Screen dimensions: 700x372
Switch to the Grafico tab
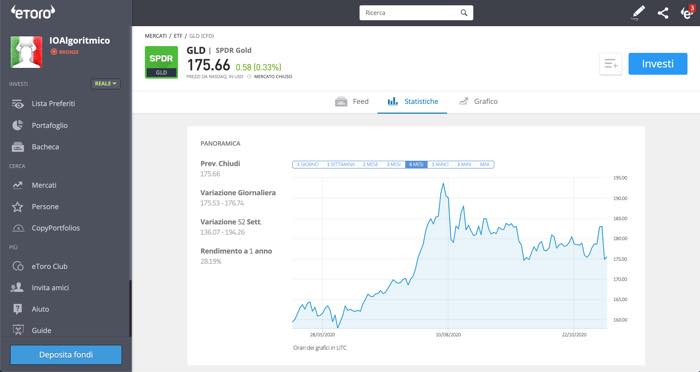[478, 101]
